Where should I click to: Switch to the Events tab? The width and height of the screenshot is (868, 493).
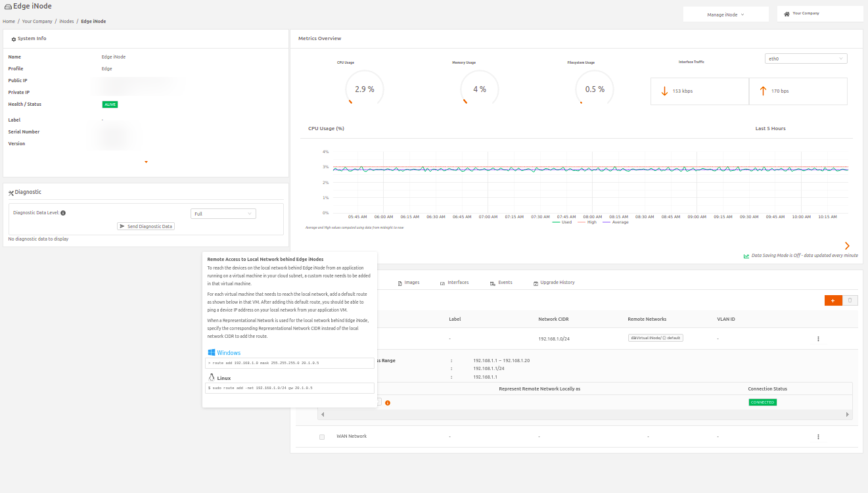[501, 283]
